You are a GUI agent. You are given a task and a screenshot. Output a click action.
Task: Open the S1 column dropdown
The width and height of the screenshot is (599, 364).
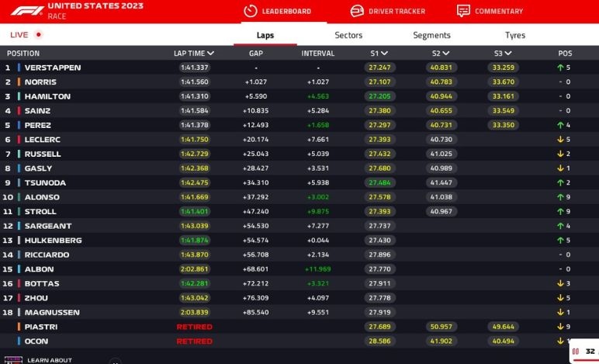[385, 54]
